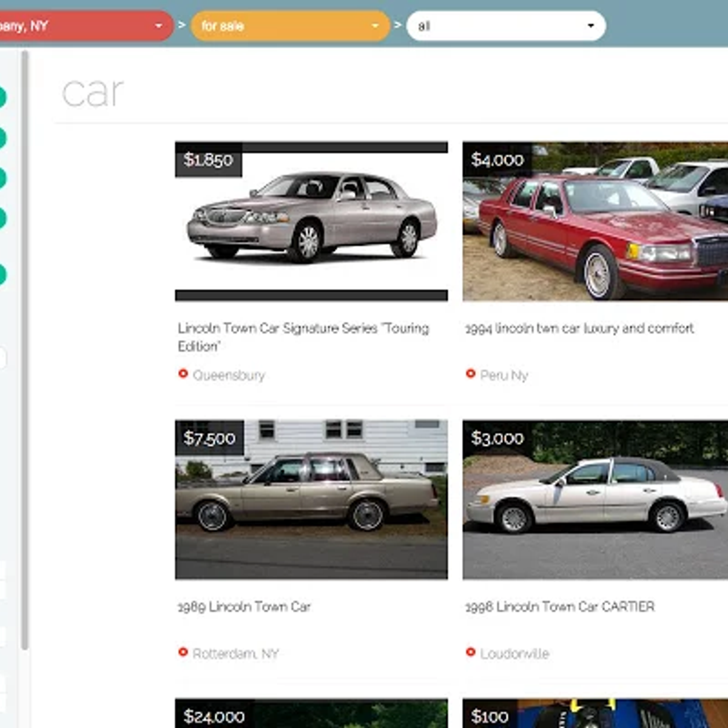Screen dimensions: 728x728
Task: Open the $1,850 Lincoln Town Car photo
Action: [x=311, y=221]
